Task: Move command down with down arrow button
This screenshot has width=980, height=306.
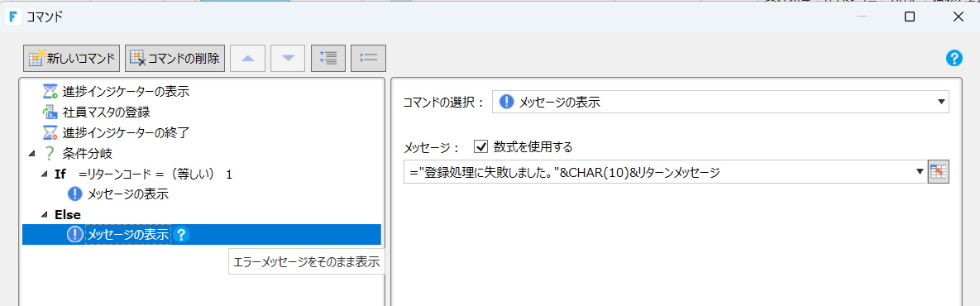Action: 288,59
